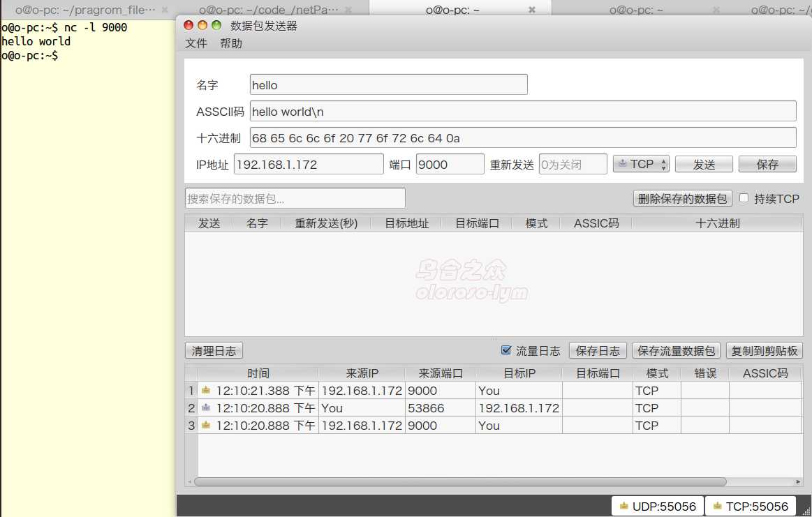
Task: Click the log table scroll-right arrow
Action: click(798, 482)
